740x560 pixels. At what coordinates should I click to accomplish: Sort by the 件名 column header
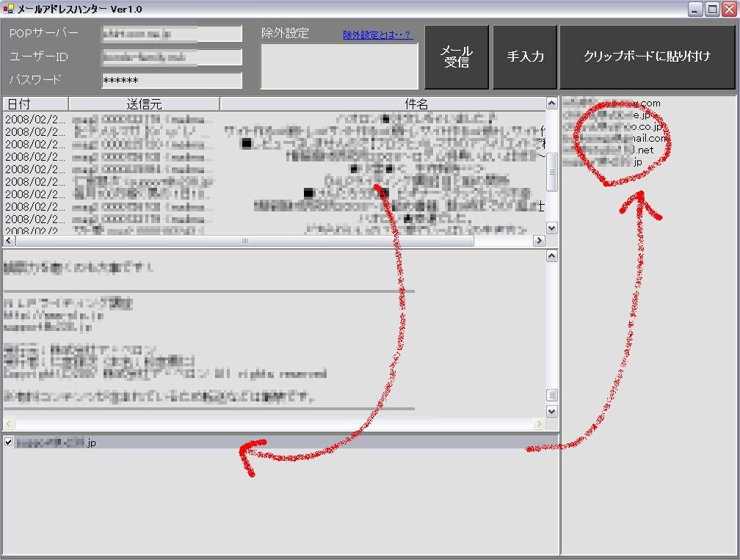pos(382,103)
